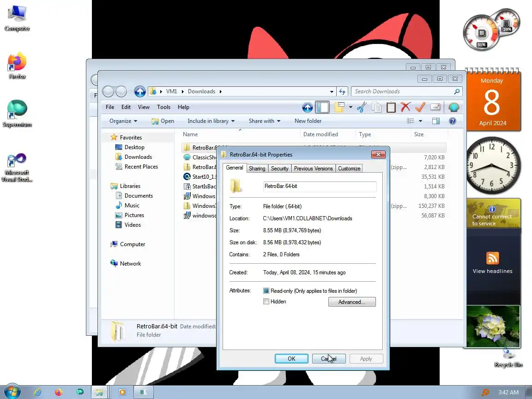Open folder options icon dropdown arrow
Screen dimensions: 532x399
pos(351,107)
